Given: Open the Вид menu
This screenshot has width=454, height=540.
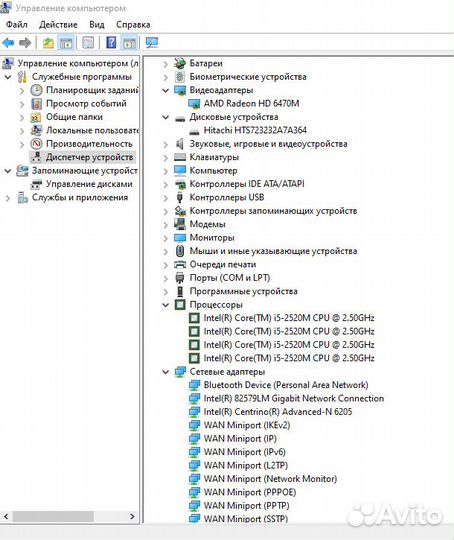Looking at the screenshot, I should coord(97,24).
